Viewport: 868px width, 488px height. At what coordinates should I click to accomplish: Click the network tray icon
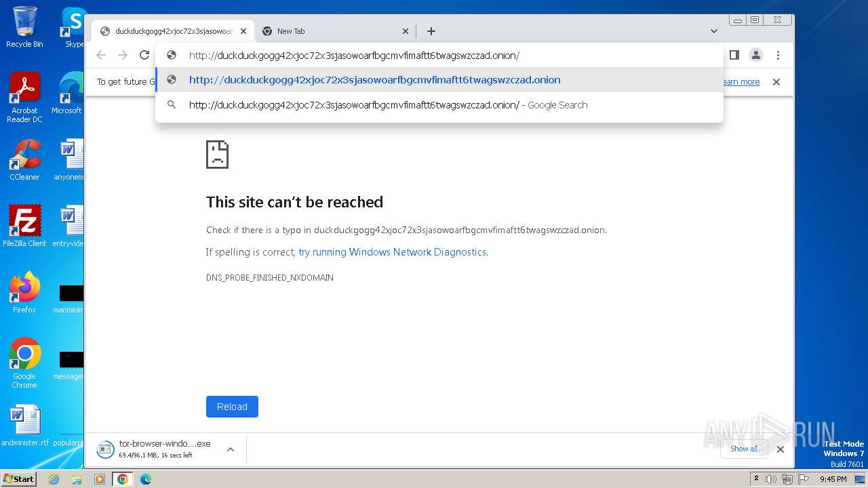[787, 479]
